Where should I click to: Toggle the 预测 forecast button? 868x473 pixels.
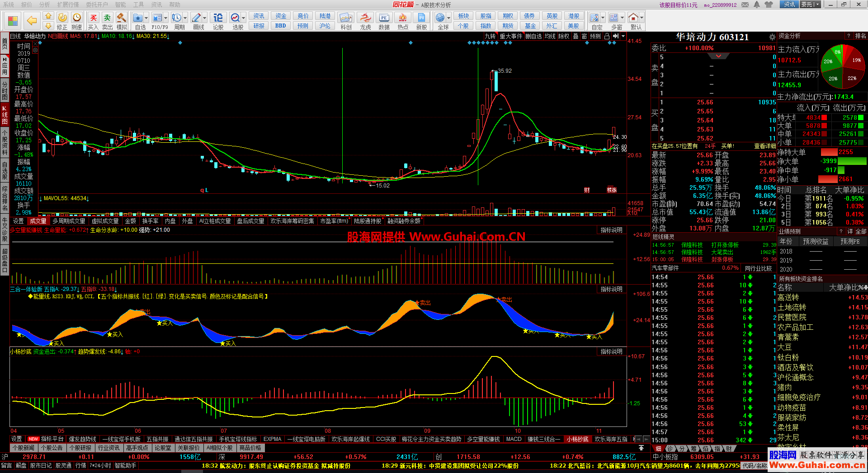595,36
